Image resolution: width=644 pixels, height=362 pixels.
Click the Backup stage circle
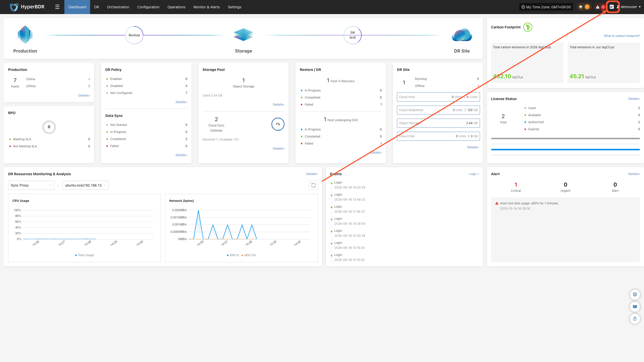click(x=134, y=35)
